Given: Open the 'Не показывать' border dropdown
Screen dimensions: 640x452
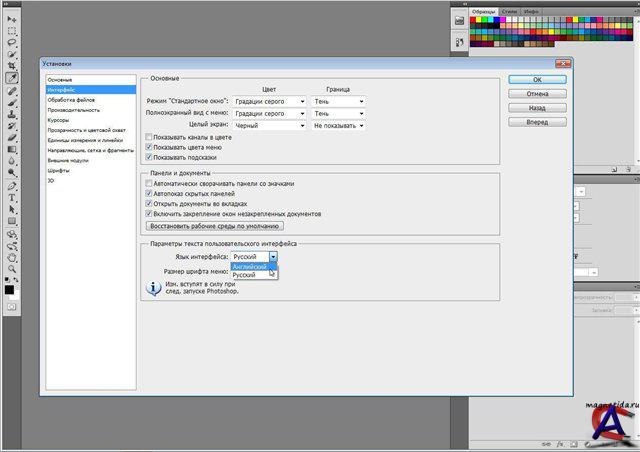Looking at the screenshot, I should coord(339,126).
